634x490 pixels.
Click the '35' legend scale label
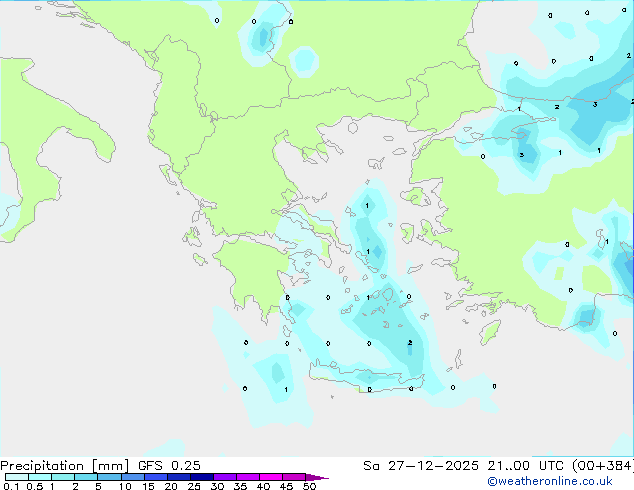coord(240,486)
